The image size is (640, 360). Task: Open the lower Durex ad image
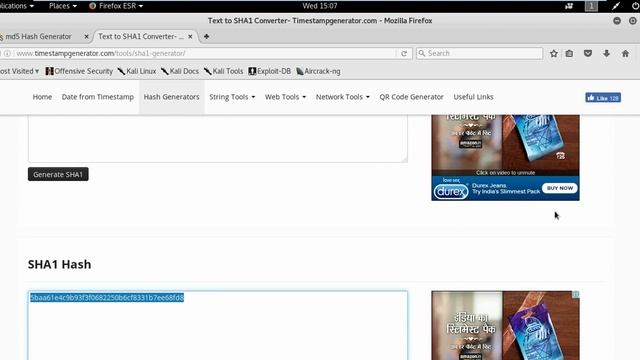[505, 325]
